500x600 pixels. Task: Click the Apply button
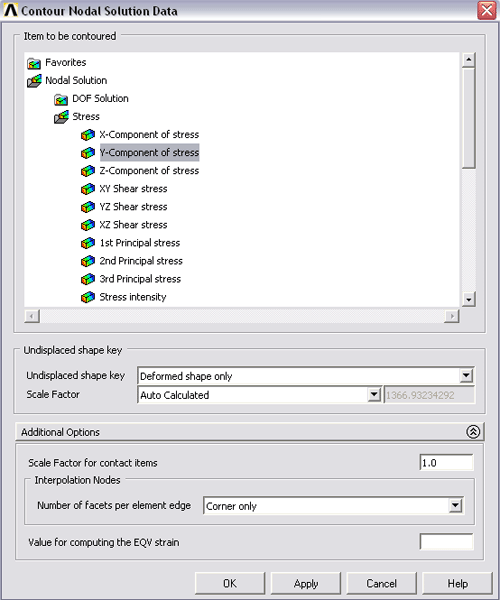point(306,584)
